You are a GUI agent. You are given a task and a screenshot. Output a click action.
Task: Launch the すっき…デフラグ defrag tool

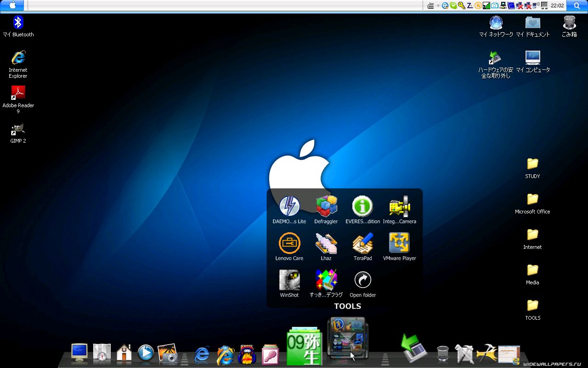(x=326, y=283)
